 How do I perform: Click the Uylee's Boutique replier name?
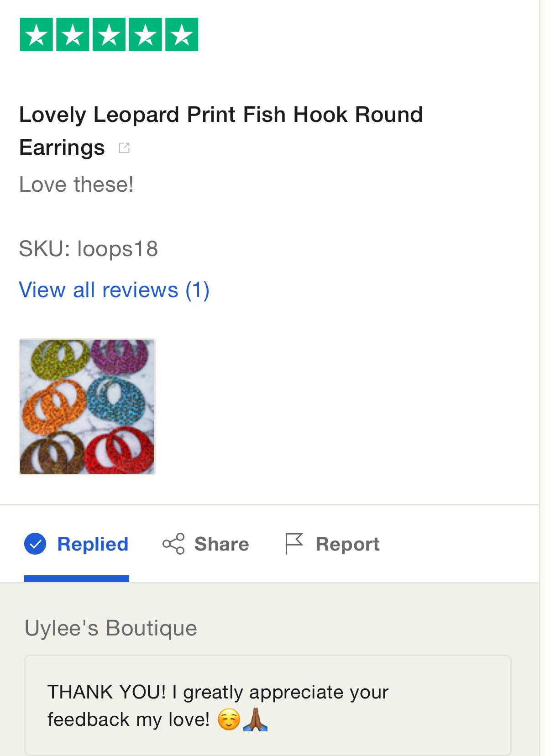(111, 628)
